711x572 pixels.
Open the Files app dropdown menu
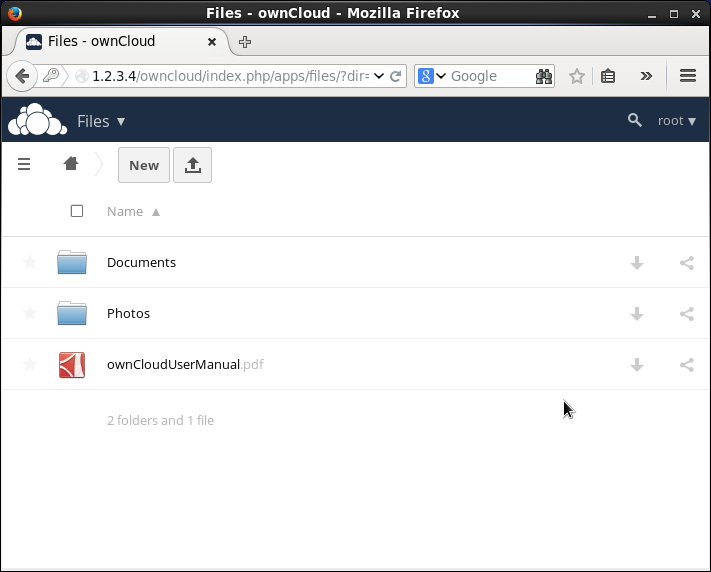point(101,121)
